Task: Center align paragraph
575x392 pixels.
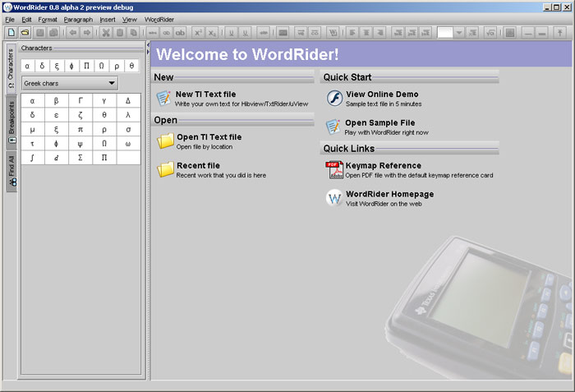Action: [366, 33]
